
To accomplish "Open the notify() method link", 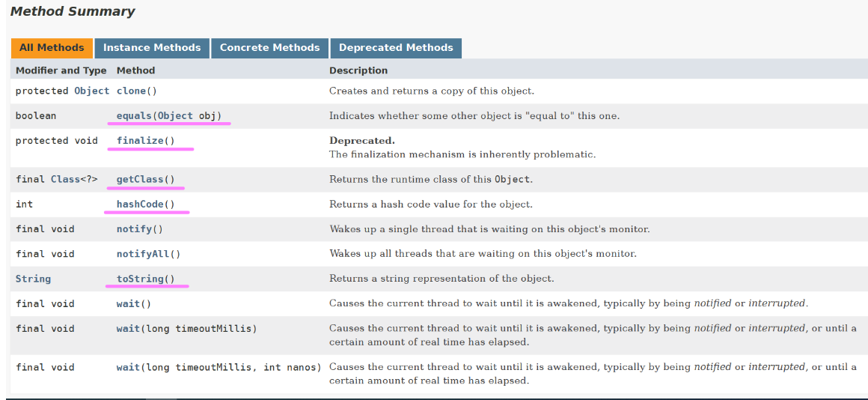I will point(133,229).
